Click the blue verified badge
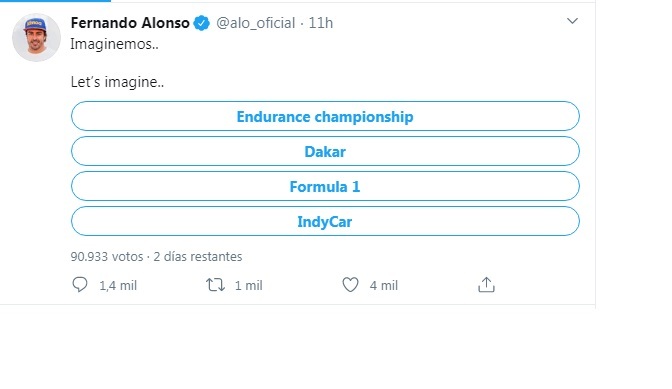The image size is (672, 389). [x=201, y=23]
